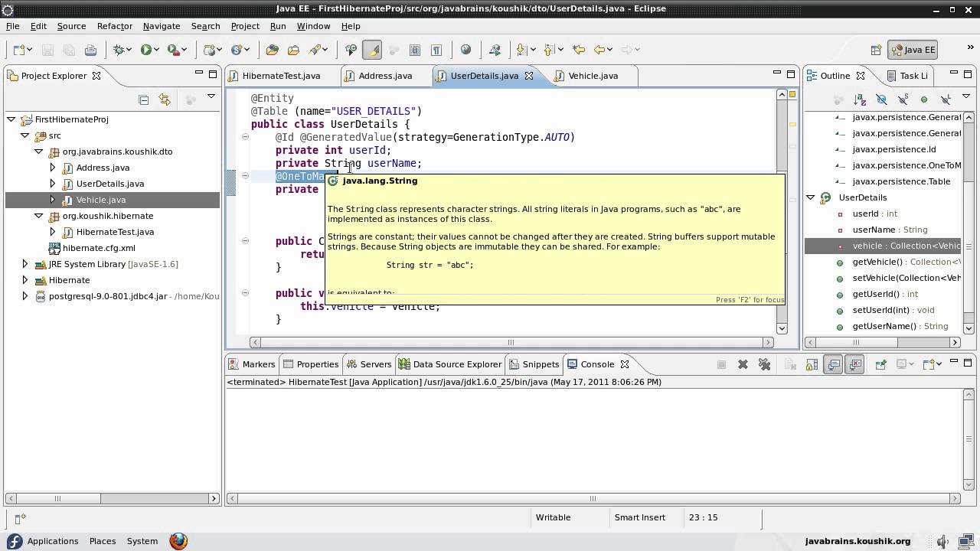Expand the JRE System Library node
980x551 pixels.
[25, 264]
